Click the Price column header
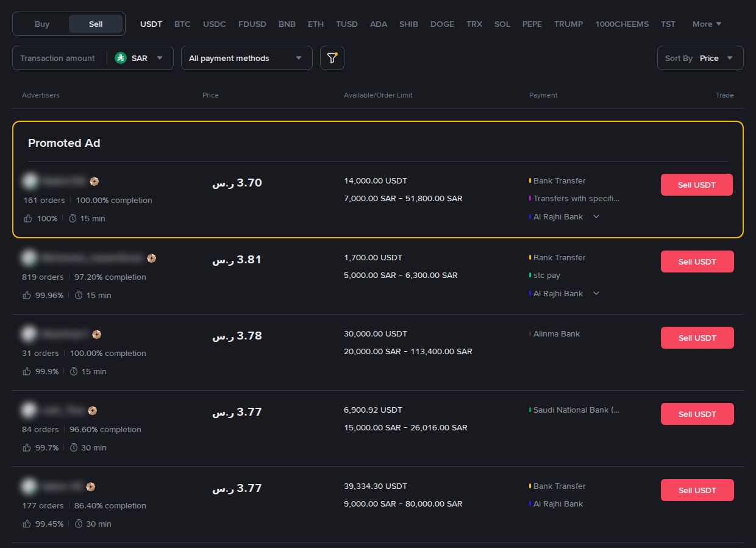 coord(210,95)
